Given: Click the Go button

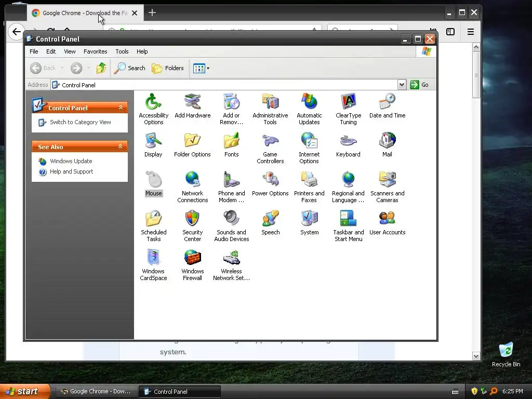Looking at the screenshot, I should point(419,85).
